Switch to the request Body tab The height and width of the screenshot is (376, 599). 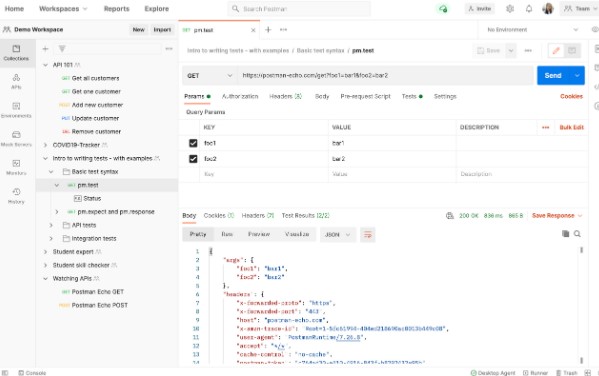(x=322, y=96)
